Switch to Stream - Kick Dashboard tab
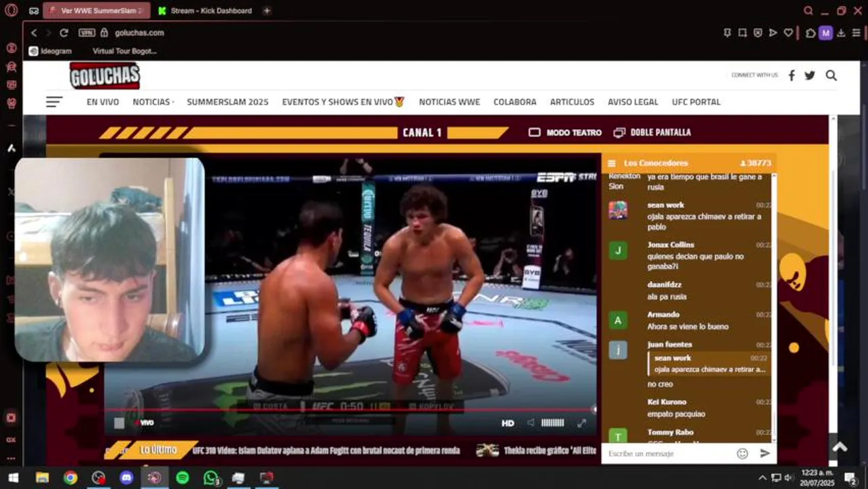Screen dimensions: 868x489 click(x=205, y=11)
